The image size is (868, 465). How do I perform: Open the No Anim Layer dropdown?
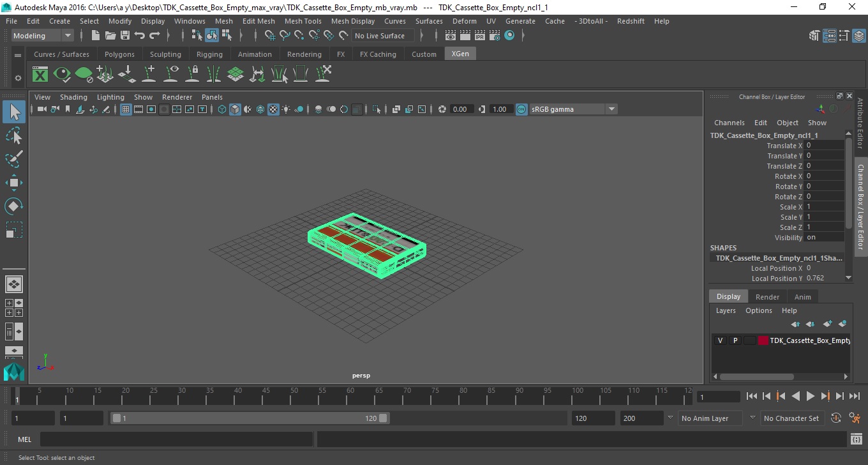click(x=710, y=418)
